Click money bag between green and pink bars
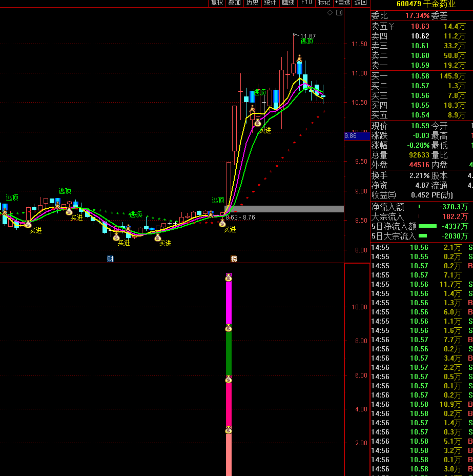 coord(229,379)
